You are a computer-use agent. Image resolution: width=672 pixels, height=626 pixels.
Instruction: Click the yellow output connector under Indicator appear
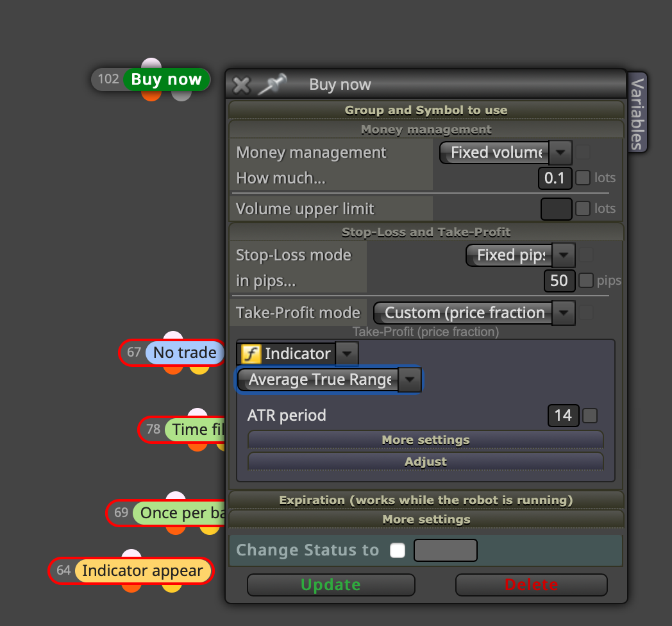(x=172, y=588)
